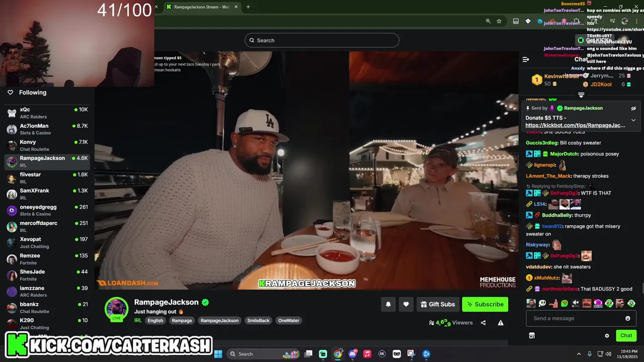Viewport: 644px width, 362px height.
Task: Open oneeyedgregg channel in Following list
Action: [47, 210]
